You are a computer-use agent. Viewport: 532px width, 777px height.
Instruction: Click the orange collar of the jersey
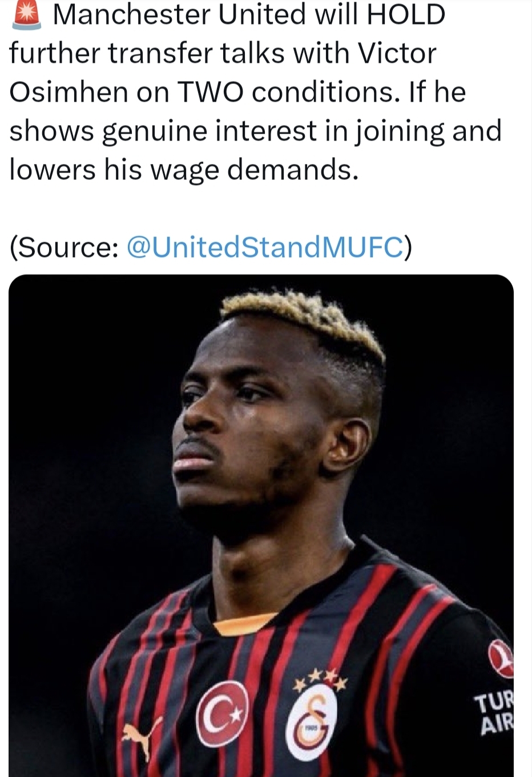[244, 625]
